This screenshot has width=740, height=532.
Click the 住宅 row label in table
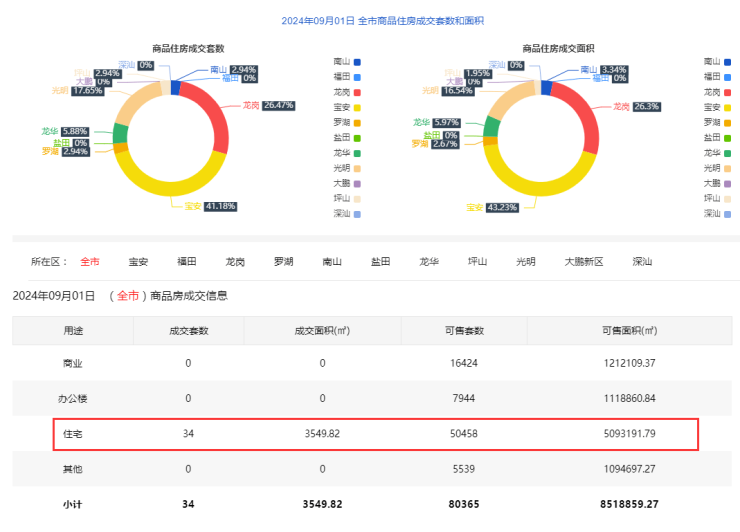coord(73,434)
